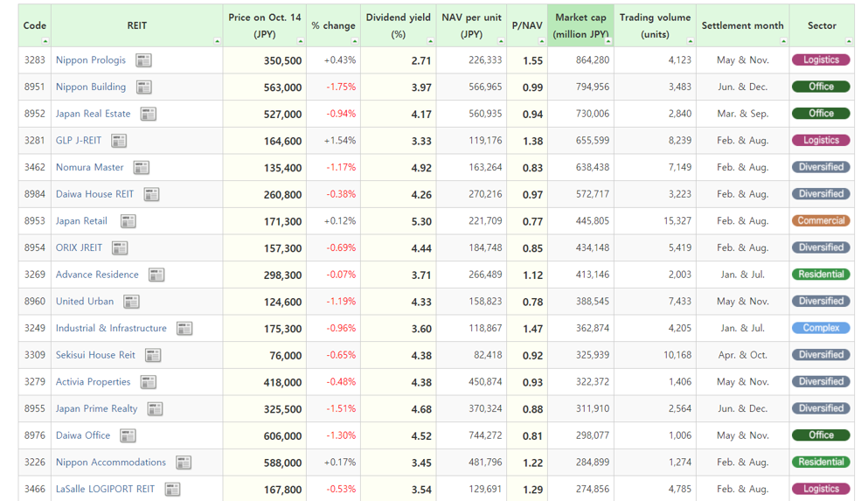Image resolution: width=868 pixels, height=501 pixels.
Task: Select price cell 563,000
Action: pos(265,87)
